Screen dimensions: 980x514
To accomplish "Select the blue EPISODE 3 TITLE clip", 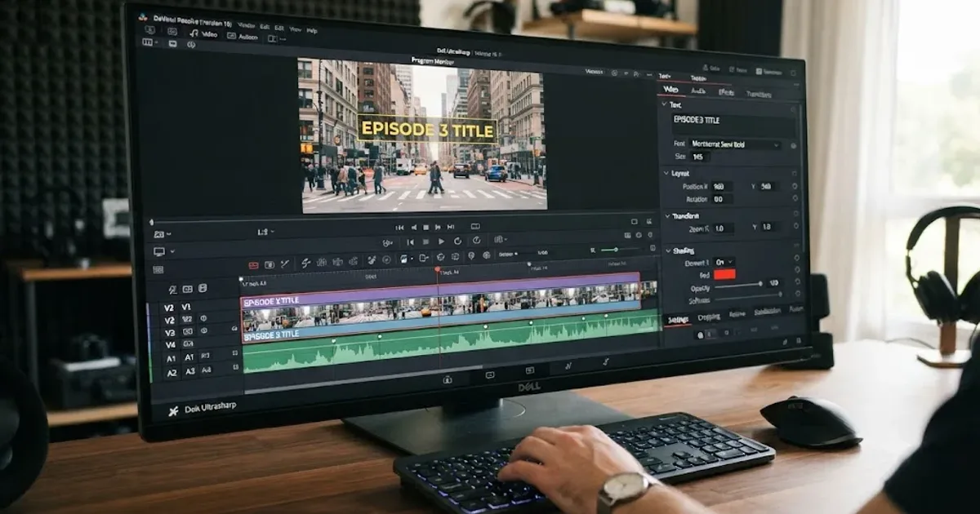I will [441, 321].
